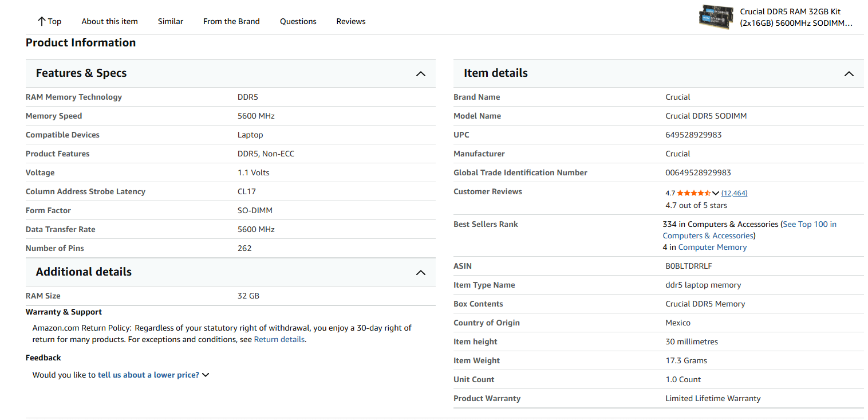Screen dimensions: 868x420
Task: Click See Top 100 in Computers & Accessories
Action: [809, 224]
